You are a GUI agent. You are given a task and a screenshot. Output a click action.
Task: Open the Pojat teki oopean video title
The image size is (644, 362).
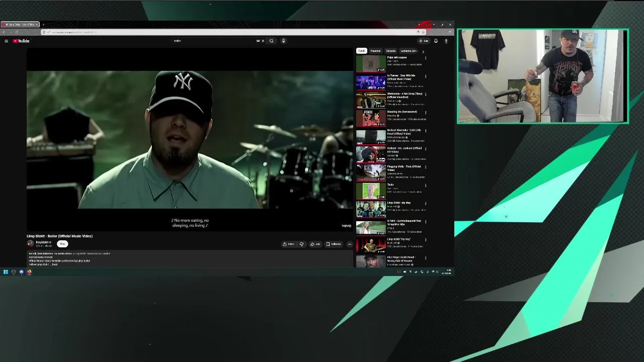(x=397, y=57)
